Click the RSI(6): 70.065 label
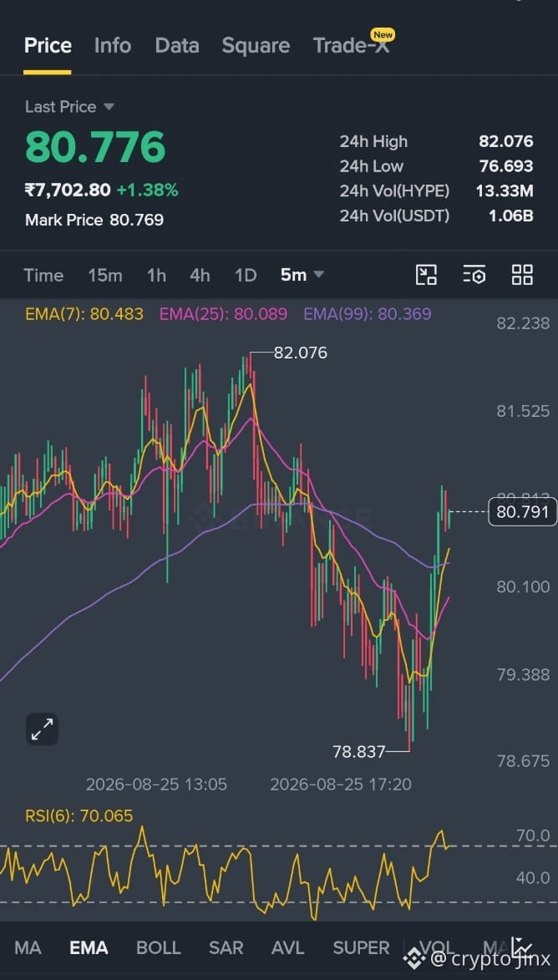 coord(79,815)
